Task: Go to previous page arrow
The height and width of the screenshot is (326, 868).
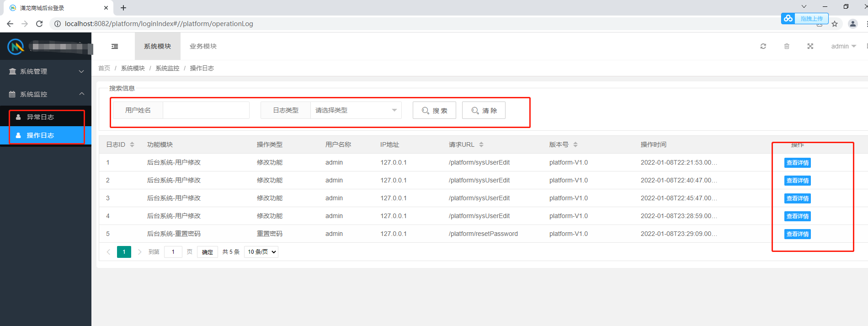Action: click(x=108, y=252)
